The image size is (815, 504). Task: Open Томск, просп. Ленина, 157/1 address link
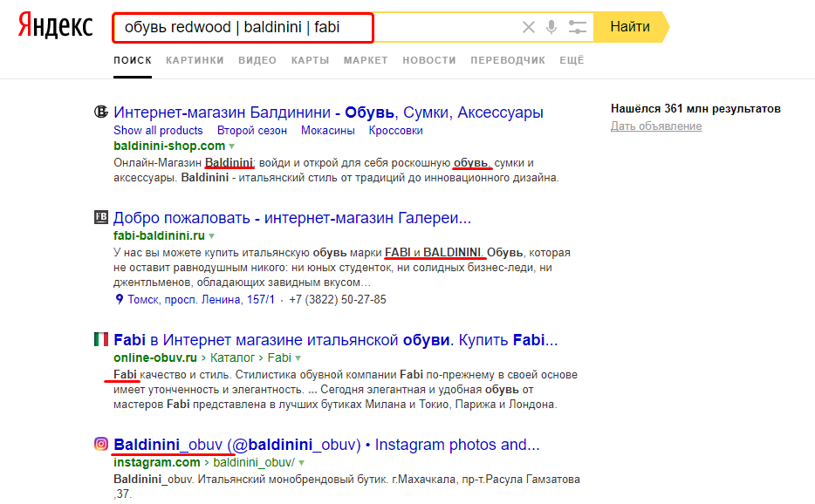coord(201,300)
